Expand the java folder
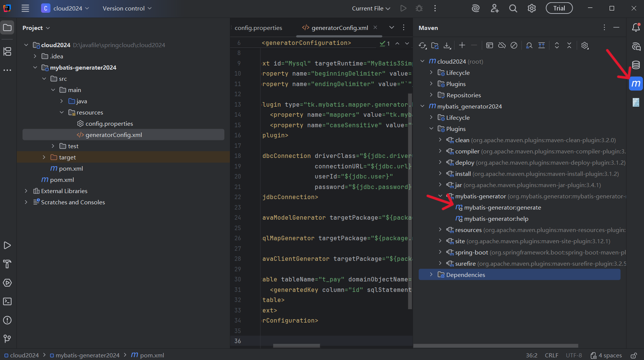This screenshot has width=644, height=360. pos(62,101)
